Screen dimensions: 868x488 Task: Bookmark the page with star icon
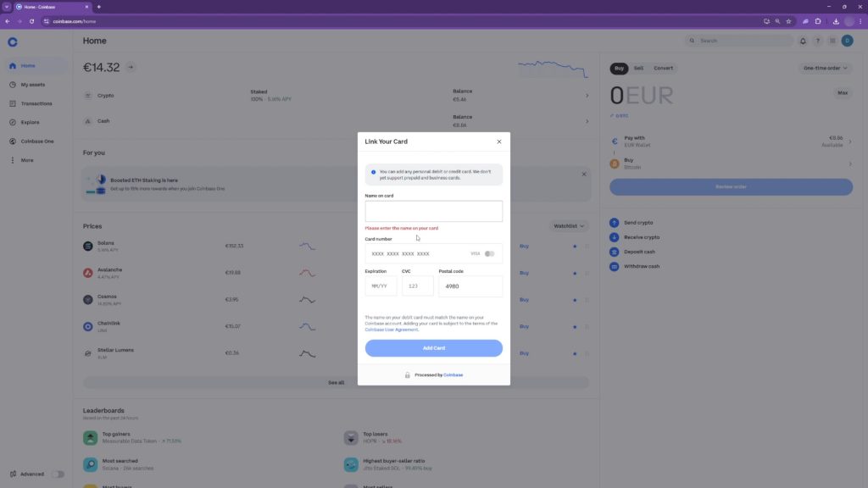pyautogui.click(x=788, y=21)
